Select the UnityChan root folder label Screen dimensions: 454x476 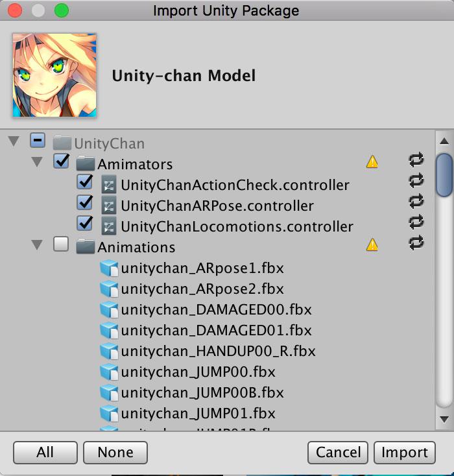[110, 143]
